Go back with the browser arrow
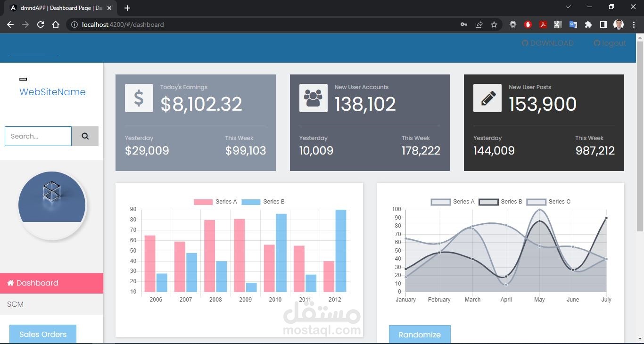Screen dimensions: 644x344 [x=10, y=25]
